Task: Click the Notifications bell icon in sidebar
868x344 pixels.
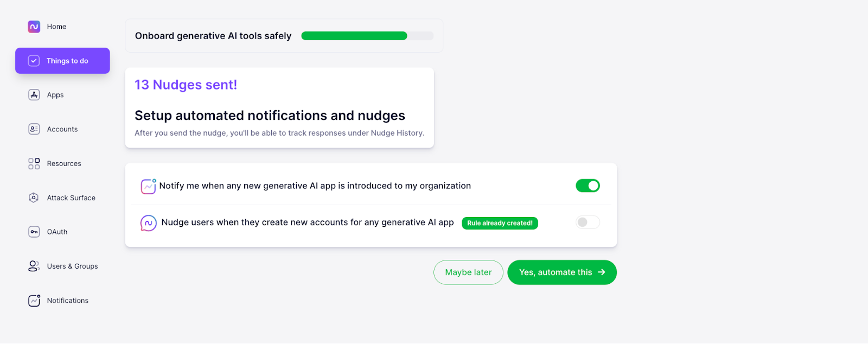Action: click(33, 300)
